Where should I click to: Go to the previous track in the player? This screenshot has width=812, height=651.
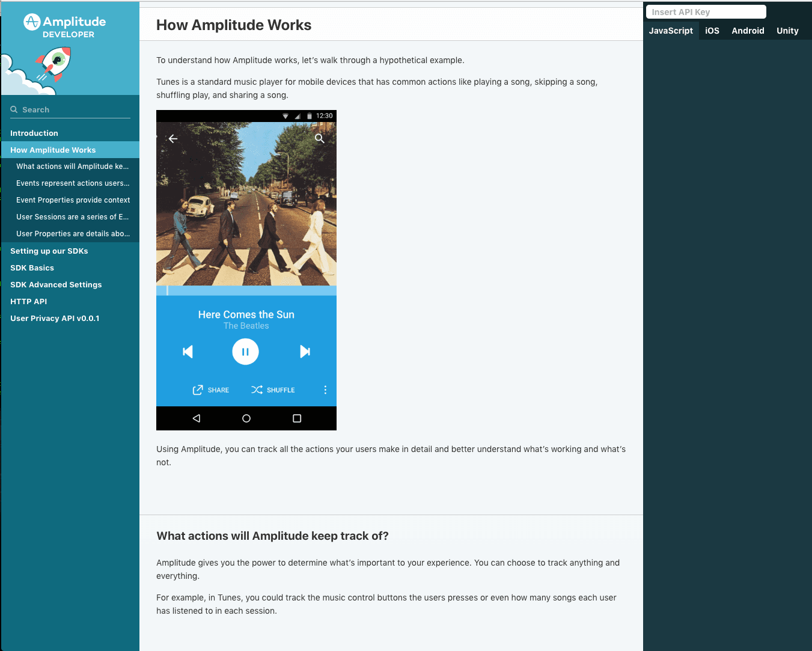pos(188,352)
